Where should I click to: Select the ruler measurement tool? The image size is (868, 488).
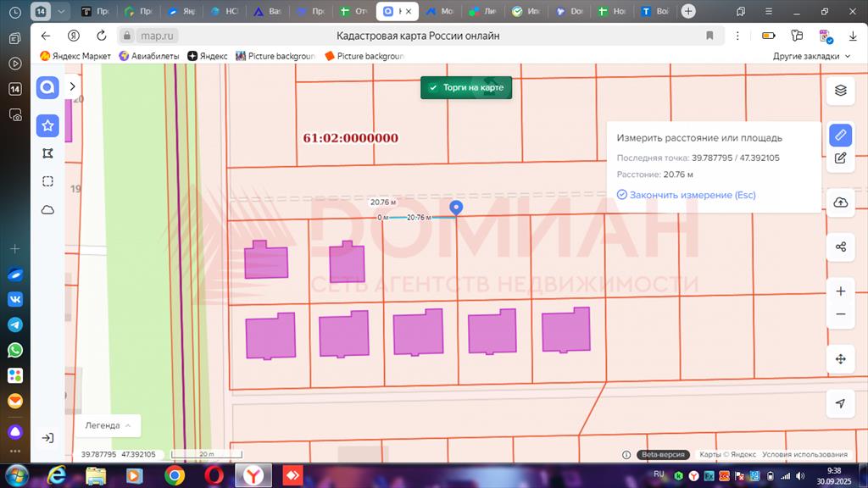[x=840, y=135]
